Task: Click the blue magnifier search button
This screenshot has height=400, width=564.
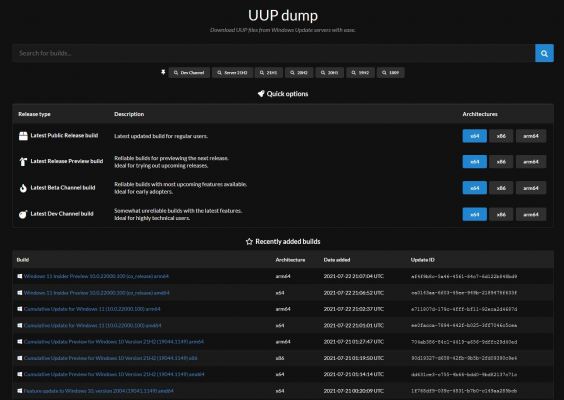Action: (544, 53)
